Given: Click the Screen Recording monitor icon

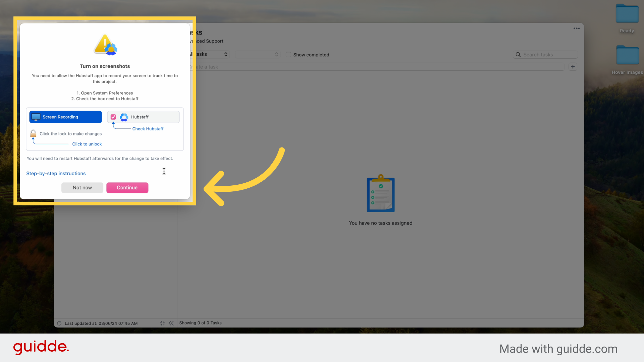Looking at the screenshot, I should (36, 117).
